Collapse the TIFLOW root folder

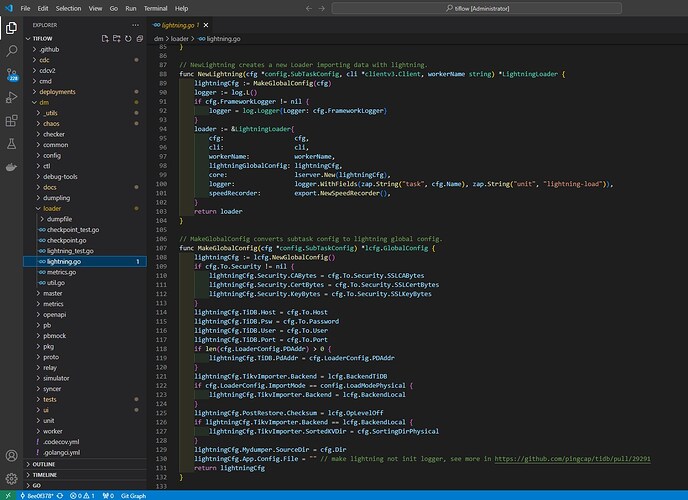[x=42, y=39]
